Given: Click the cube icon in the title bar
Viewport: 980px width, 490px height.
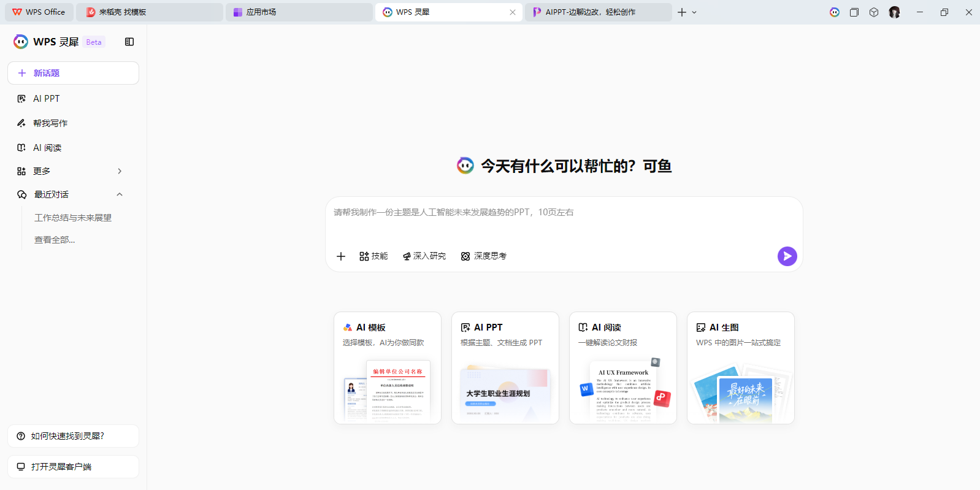Looking at the screenshot, I should coord(874,12).
